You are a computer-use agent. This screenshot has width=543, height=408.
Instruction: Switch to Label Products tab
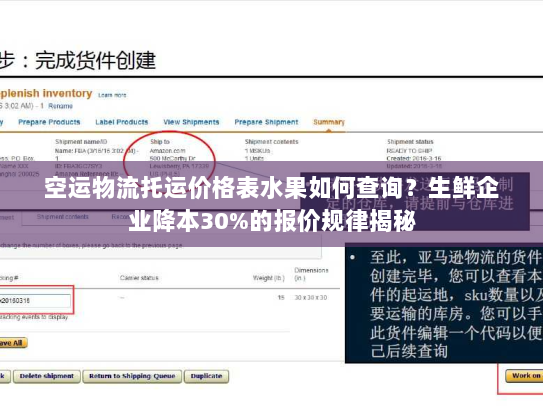coord(122,122)
